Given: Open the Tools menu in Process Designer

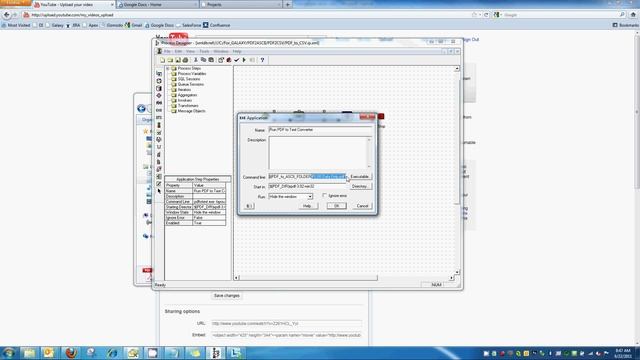Looking at the screenshot, I should [x=204, y=51].
